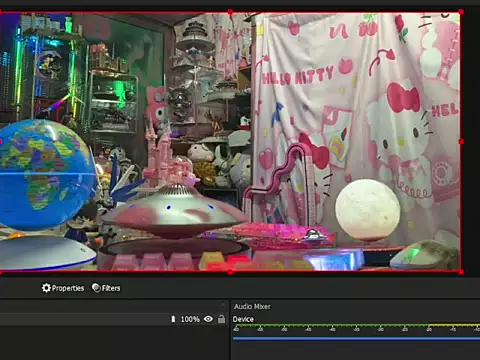Click the Filters text label

(x=111, y=288)
